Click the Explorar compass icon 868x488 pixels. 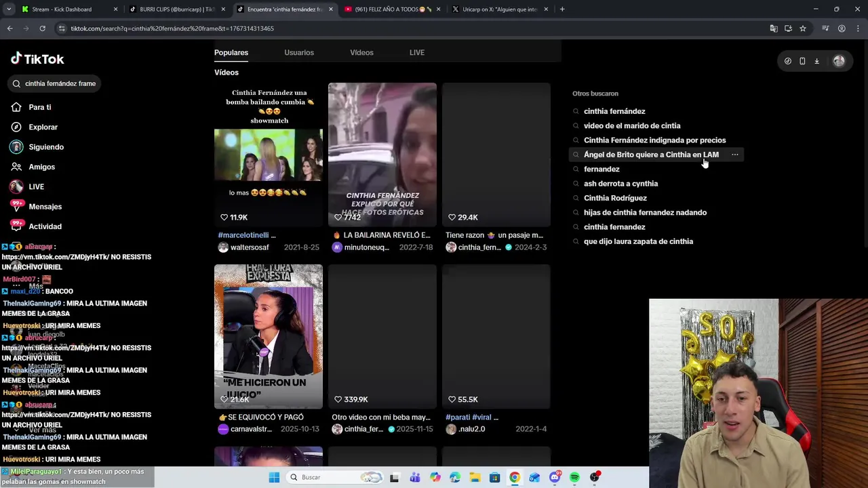16,127
